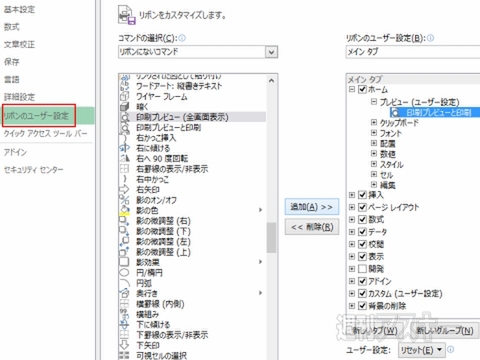
Task: Click the Wire Frame command icon
Action: tap(124, 96)
